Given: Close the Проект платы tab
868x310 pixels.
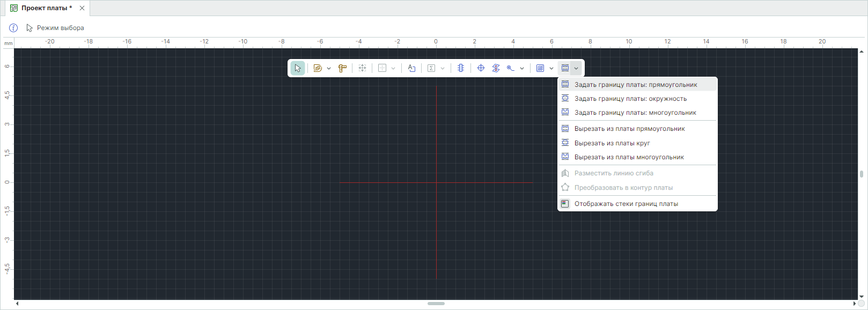Looking at the screenshot, I should [x=82, y=8].
